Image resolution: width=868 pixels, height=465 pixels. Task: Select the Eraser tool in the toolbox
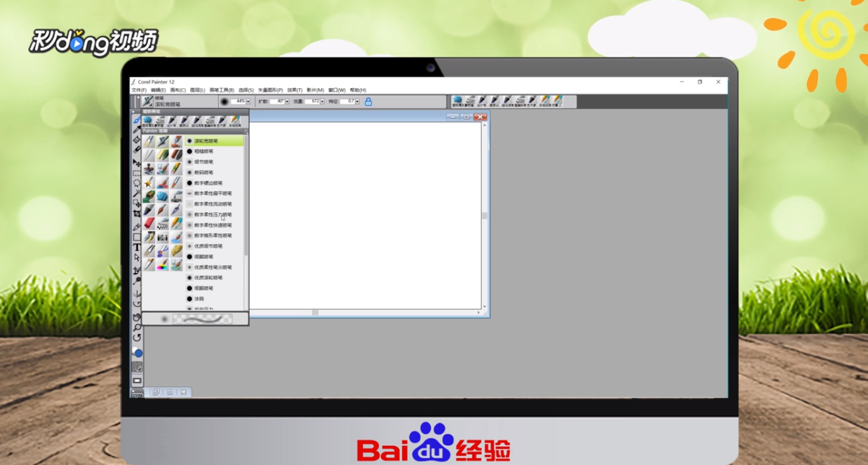pyautogui.click(x=137, y=149)
